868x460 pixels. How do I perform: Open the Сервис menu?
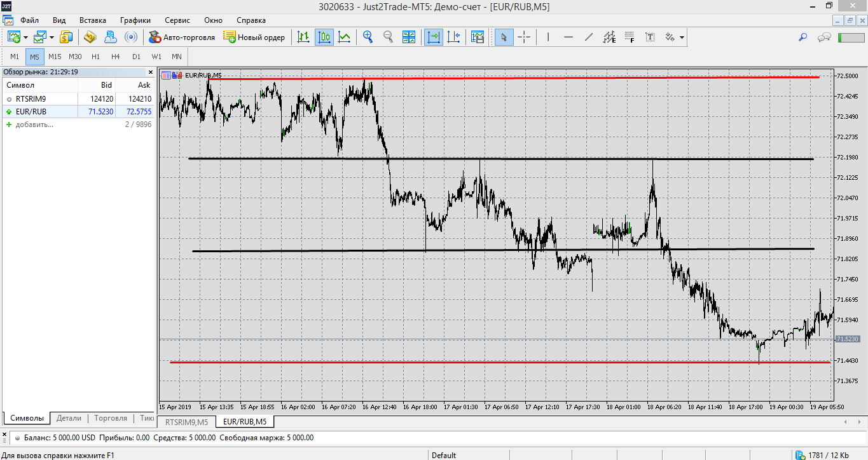coord(177,20)
